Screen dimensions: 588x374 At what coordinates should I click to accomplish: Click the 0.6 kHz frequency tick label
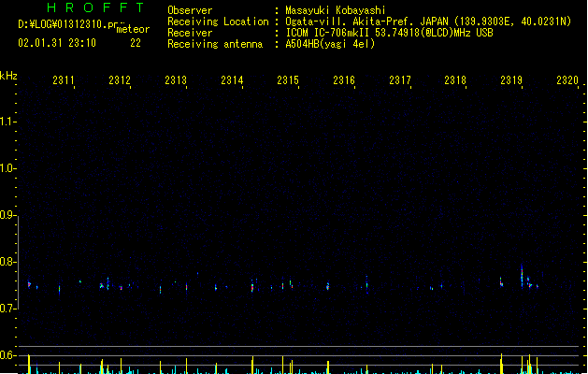[7, 355]
